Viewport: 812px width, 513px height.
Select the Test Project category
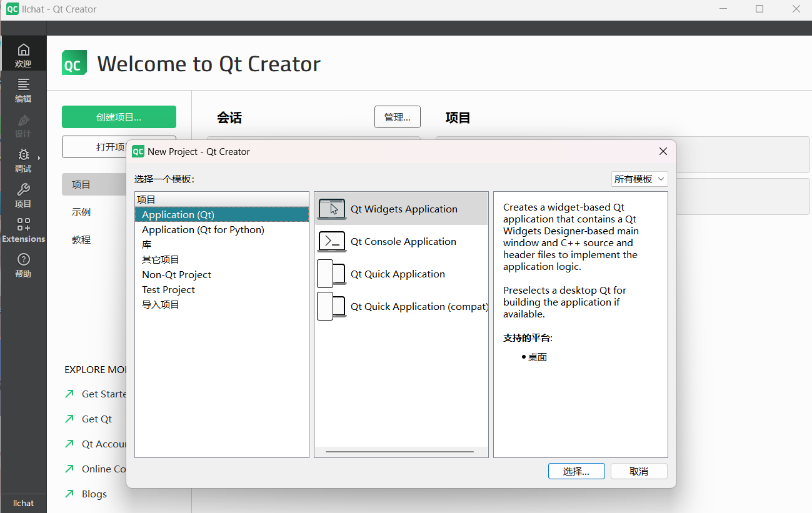tap(222, 289)
